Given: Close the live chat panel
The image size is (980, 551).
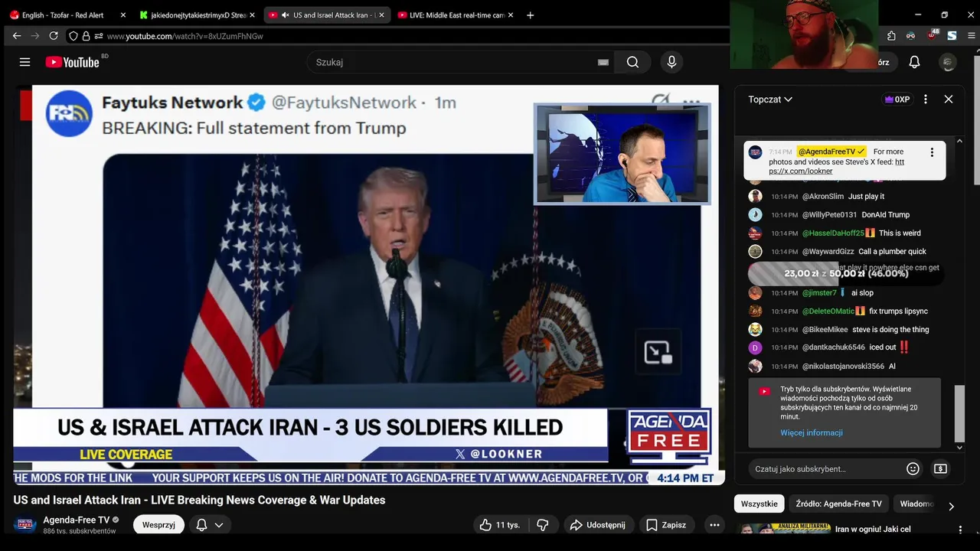Looking at the screenshot, I should (948, 99).
